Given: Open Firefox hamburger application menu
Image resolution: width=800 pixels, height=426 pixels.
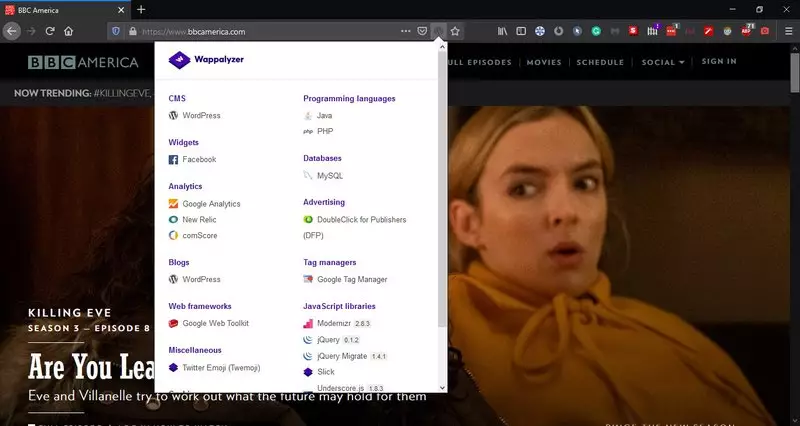Looking at the screenshot, I should pyautogui.click(x=789, y=31).
